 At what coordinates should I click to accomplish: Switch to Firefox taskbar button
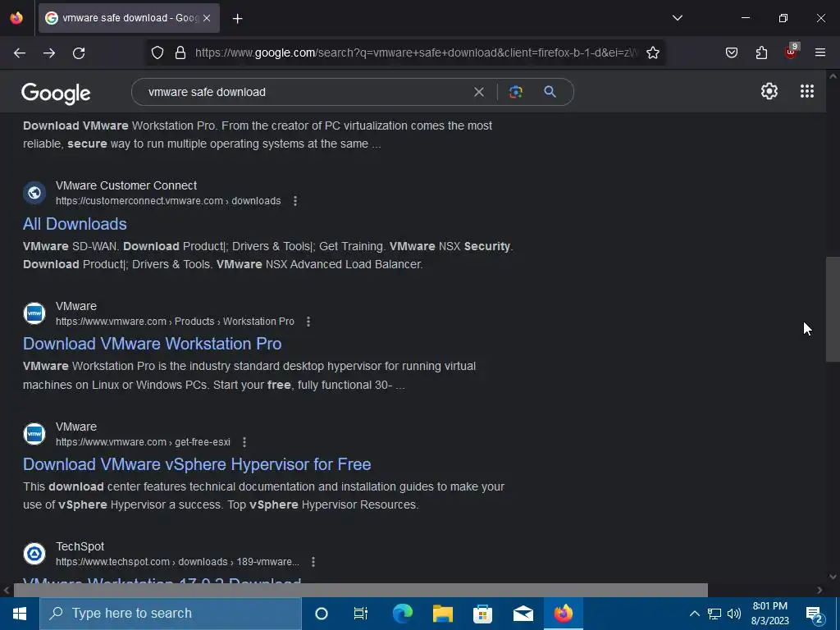(x=563, y=614)
